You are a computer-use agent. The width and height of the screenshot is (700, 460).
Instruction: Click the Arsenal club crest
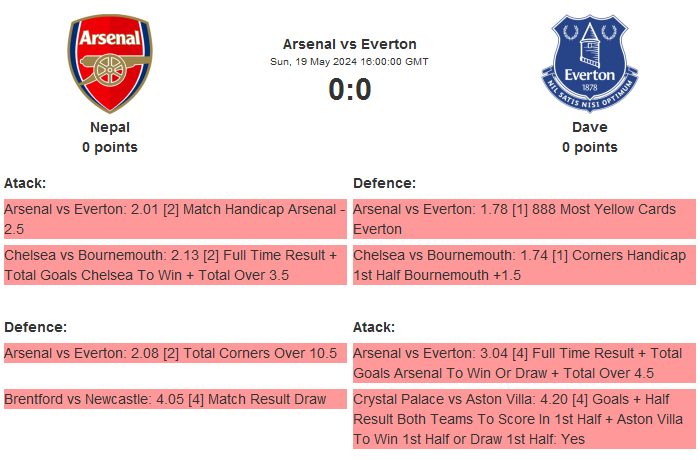(x=110, y=64)
